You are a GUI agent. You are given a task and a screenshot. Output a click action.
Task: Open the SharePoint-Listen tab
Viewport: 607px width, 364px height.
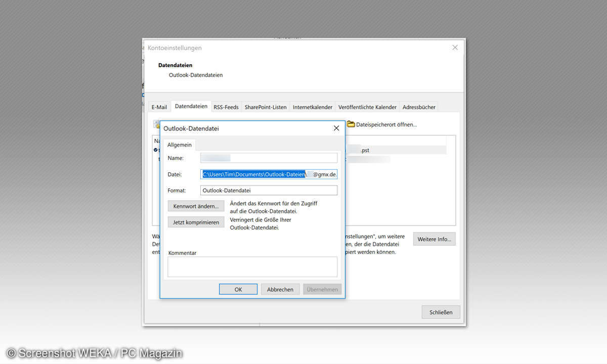click(266, 107)
